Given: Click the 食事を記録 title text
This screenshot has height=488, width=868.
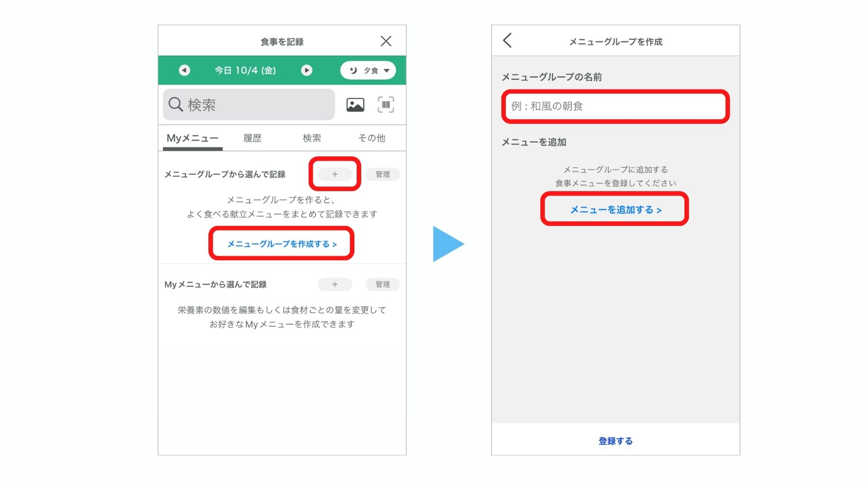Looking at the screenshot, I should tap(282, 42).
